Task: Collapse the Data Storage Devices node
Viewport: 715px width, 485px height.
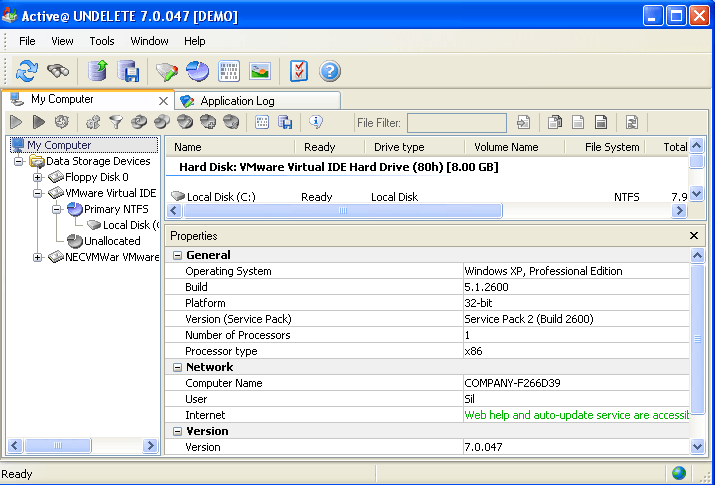Action: [19, 161]
